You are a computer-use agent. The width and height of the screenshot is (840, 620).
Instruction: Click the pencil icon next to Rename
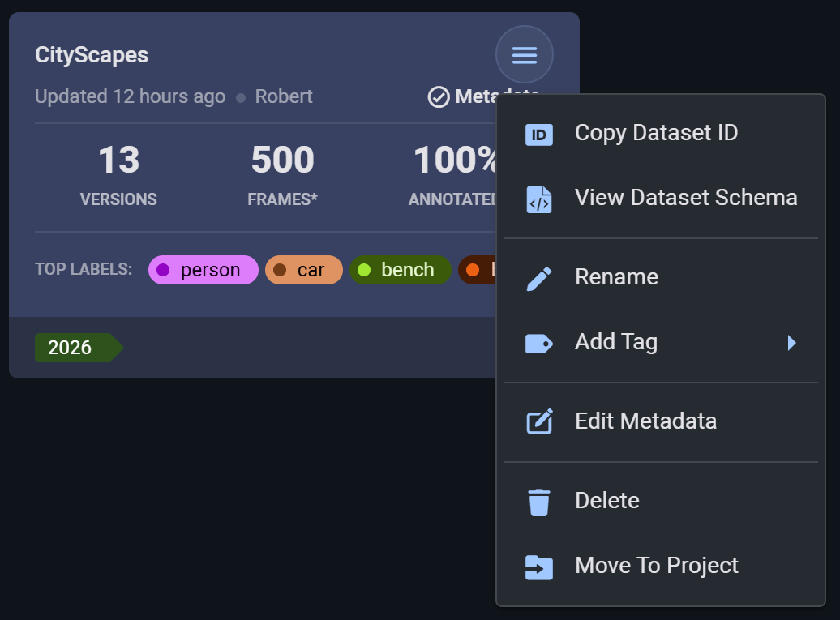point(538,279)
